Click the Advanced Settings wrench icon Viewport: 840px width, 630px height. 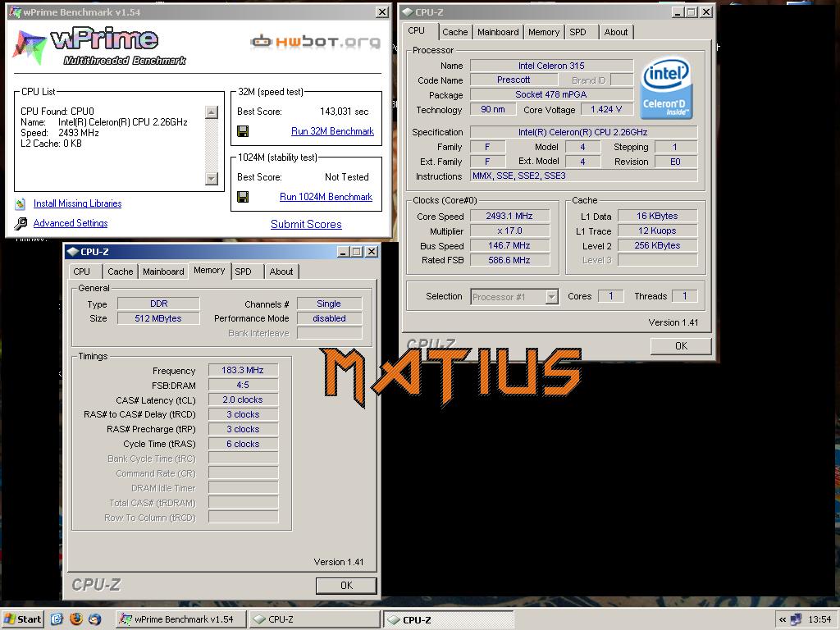coord(21,223)
